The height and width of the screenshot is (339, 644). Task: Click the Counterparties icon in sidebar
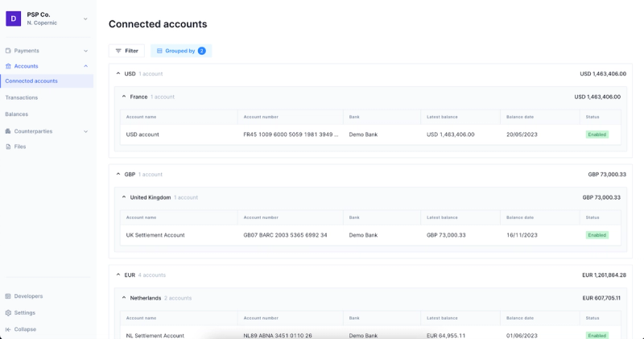[8, 131]
